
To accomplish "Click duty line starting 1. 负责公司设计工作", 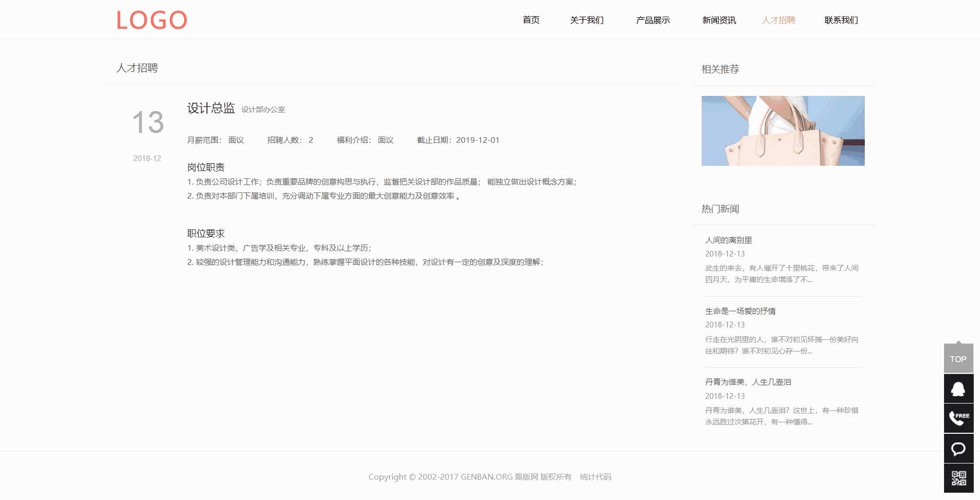I will tap(382, 182).
